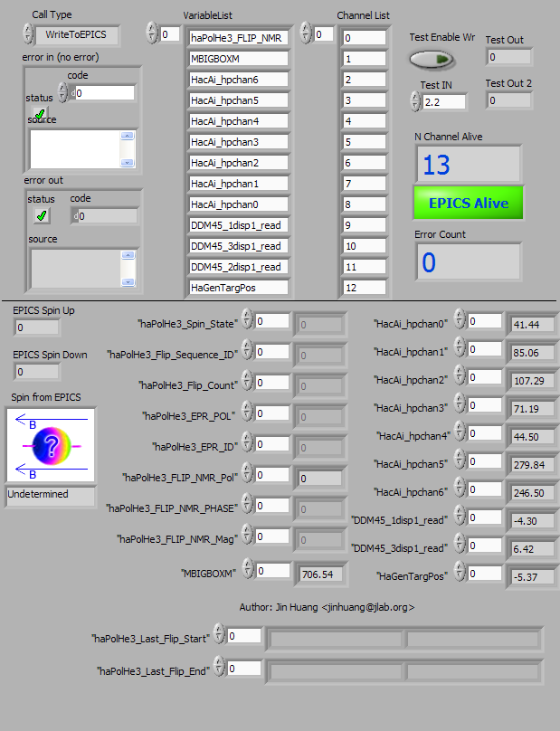The width and height of the screenshot is (560, 731).
Task: Click the HacAi_hpchan4 stepper arrows
Action: coord(460,432)
